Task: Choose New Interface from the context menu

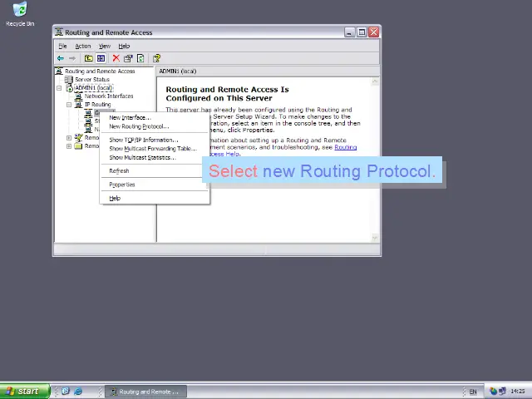Action: click(x=128, y=117)
